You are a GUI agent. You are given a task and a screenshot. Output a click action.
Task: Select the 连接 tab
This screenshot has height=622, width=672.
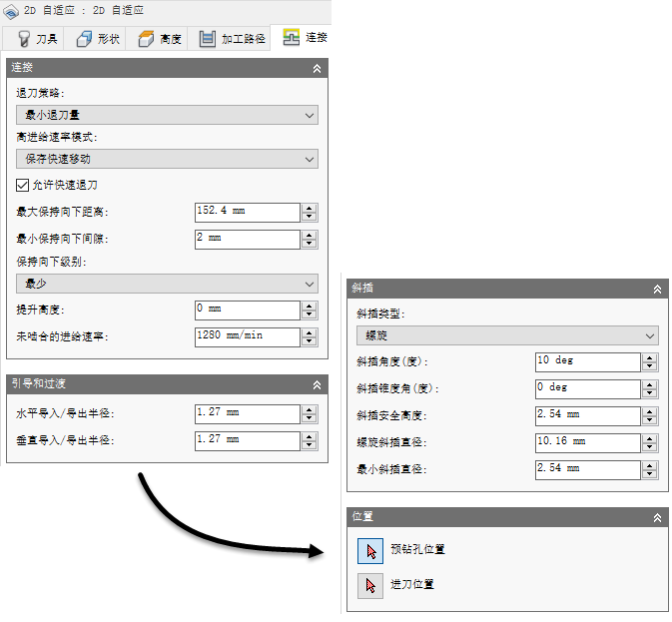click(x=302, y=38)
